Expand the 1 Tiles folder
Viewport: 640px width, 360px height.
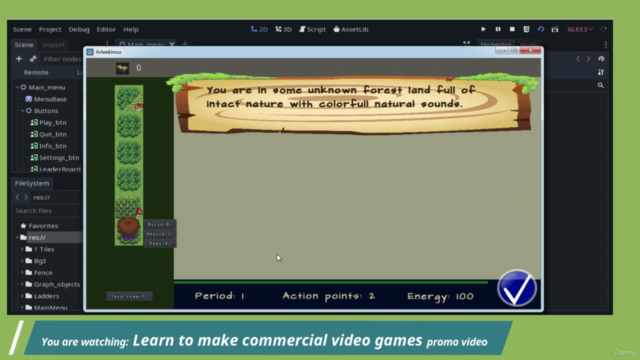point(22,249)
